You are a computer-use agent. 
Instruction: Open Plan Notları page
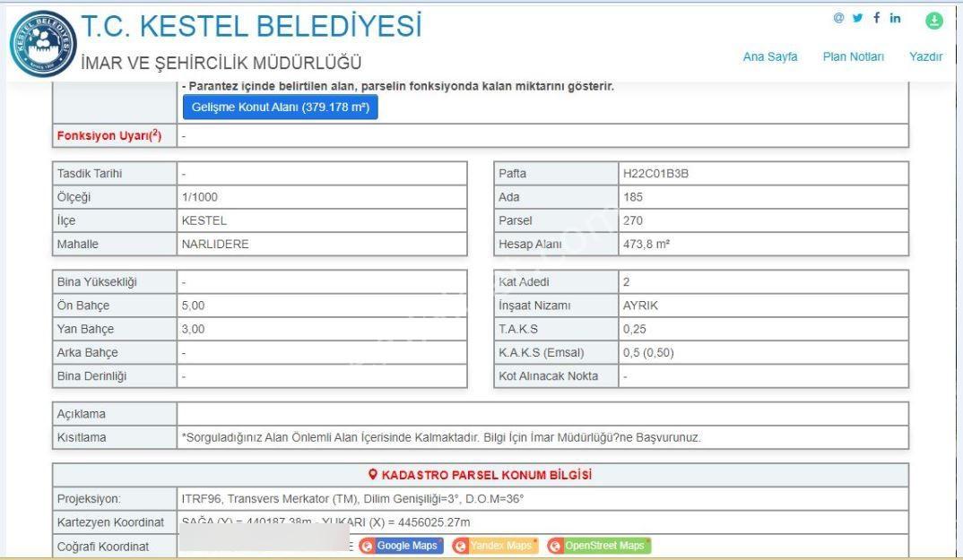[853, 56]
